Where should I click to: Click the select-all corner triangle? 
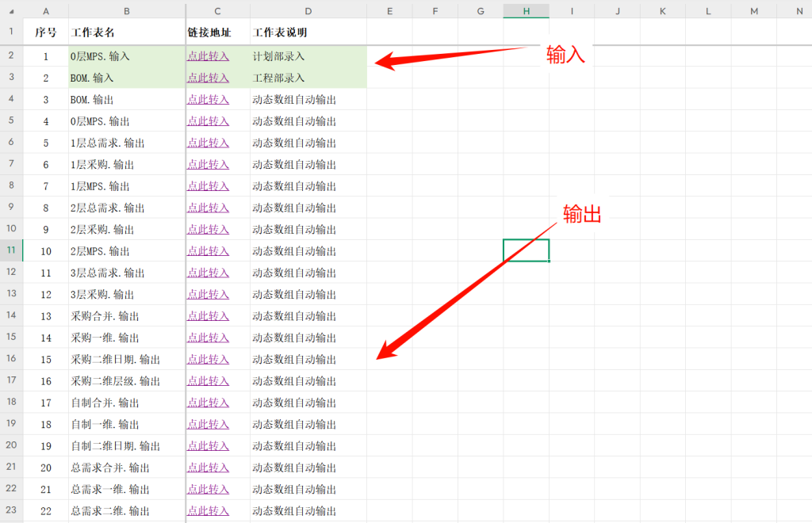[x=11, y=11]
